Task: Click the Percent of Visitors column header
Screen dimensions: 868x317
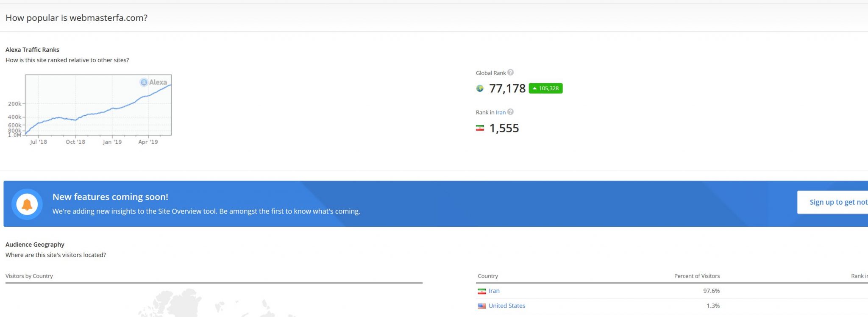Action: [697, 276]
